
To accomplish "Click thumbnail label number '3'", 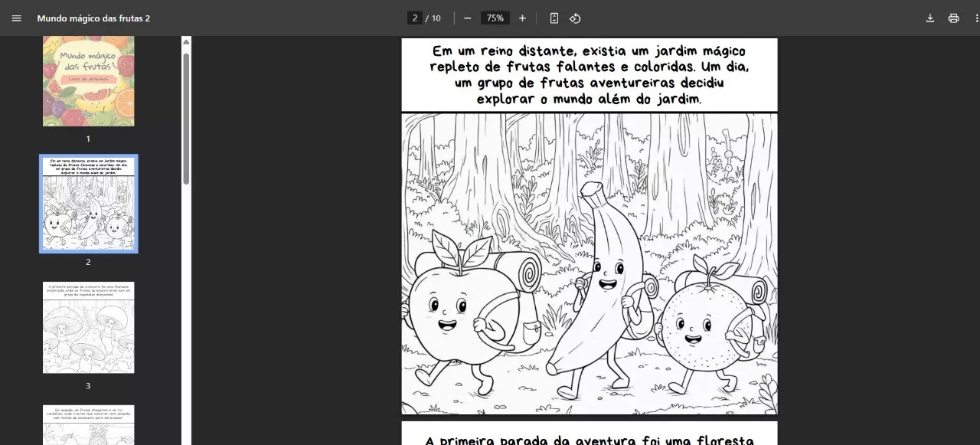I will (88, 385).
